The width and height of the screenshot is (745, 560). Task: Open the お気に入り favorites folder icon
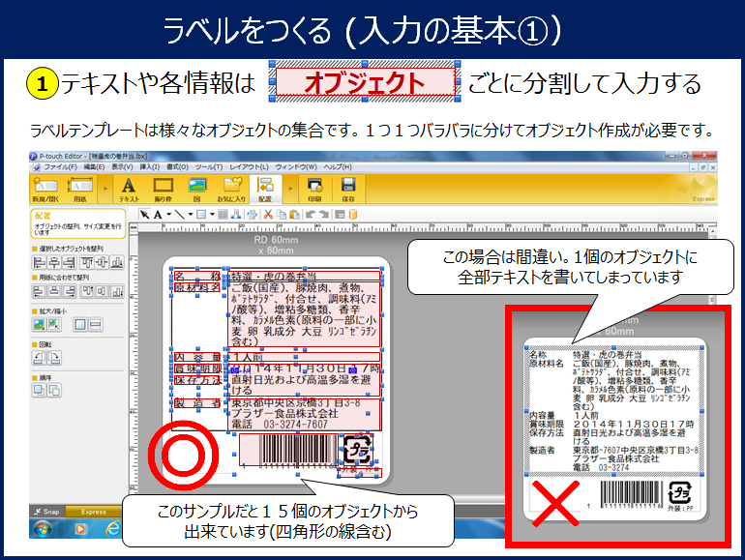tap(231, 189)
